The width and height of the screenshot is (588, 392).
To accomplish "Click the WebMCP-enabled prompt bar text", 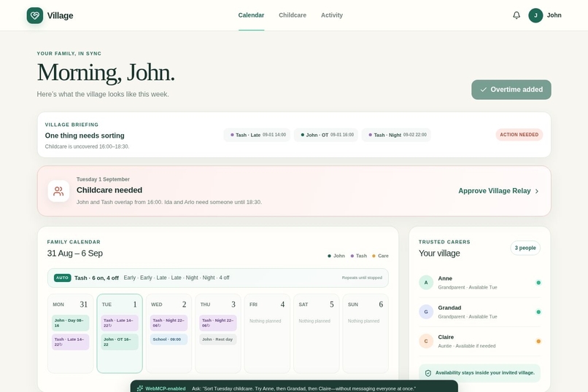I will [x=303, y=388].
